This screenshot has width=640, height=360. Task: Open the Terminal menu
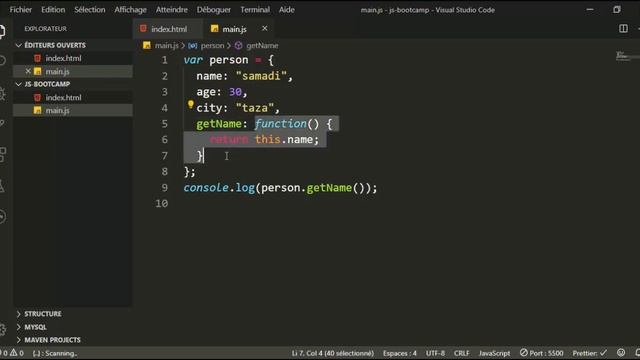point(255,10)
